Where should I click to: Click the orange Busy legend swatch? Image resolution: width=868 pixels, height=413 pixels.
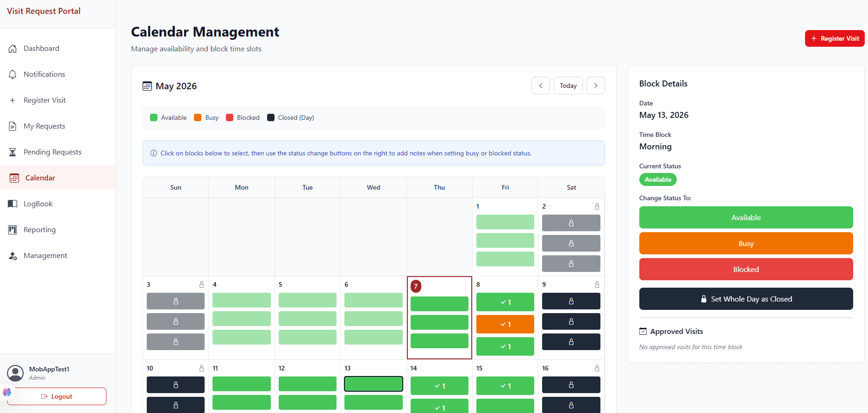point(198,117)
